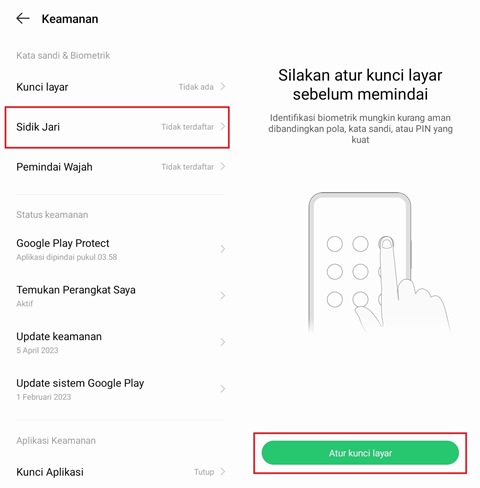Viewport: 480px width, 488px height.
Task: Expand the Sidik Jari chevron arrow
Action: pyautogui.click(x=223, y=127)
